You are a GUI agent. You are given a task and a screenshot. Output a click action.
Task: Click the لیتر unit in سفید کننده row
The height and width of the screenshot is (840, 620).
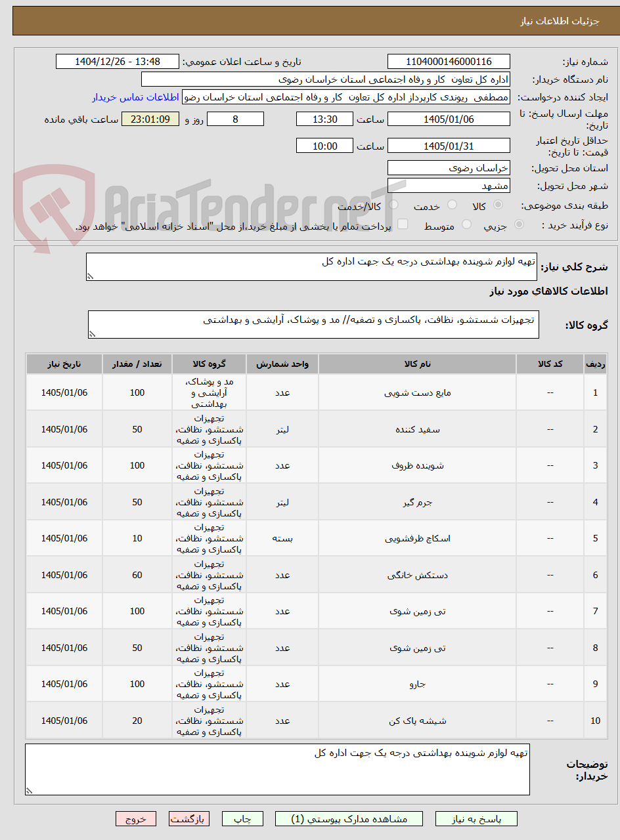pos(282,429)
